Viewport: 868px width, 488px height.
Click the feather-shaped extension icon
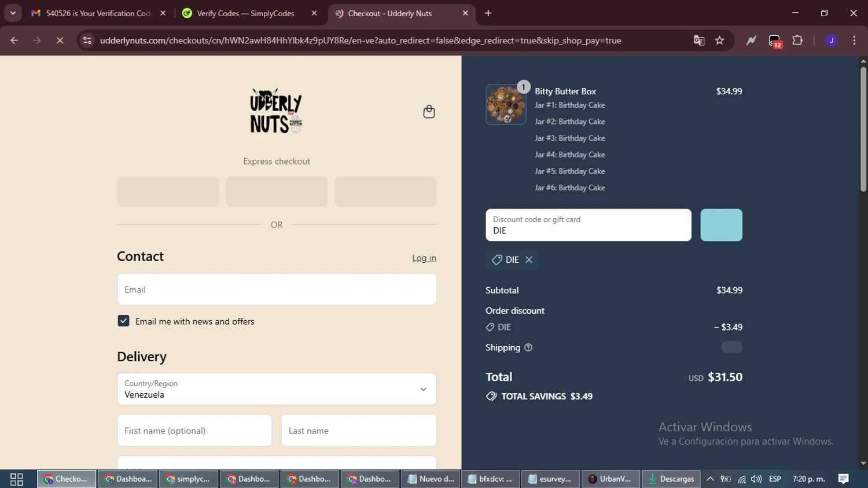pyautogui.click(x=751, y=41)
